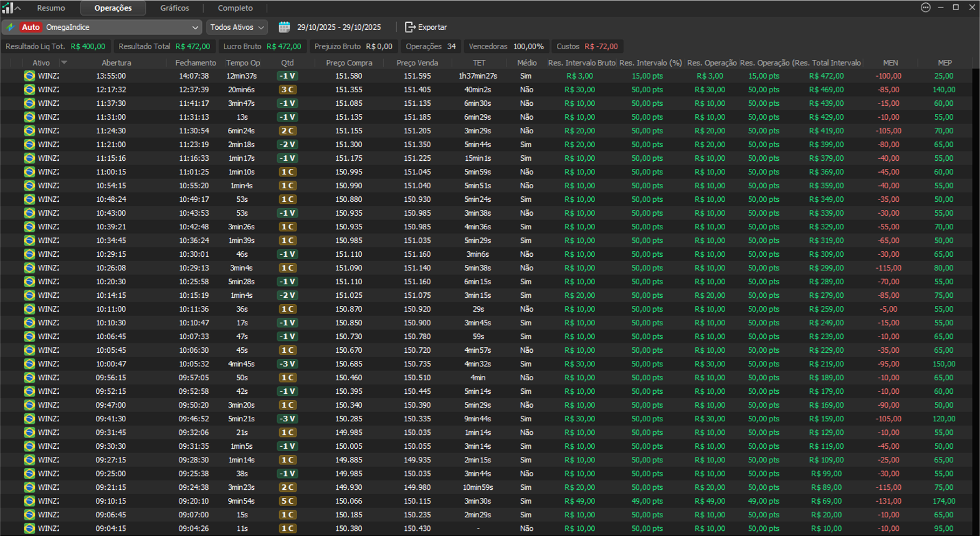Image resolution: width=980 pixels, height=536 pixels.
Task: Open the OmegaIndice strategy dropdown
Action: click(x=195, y=27)
